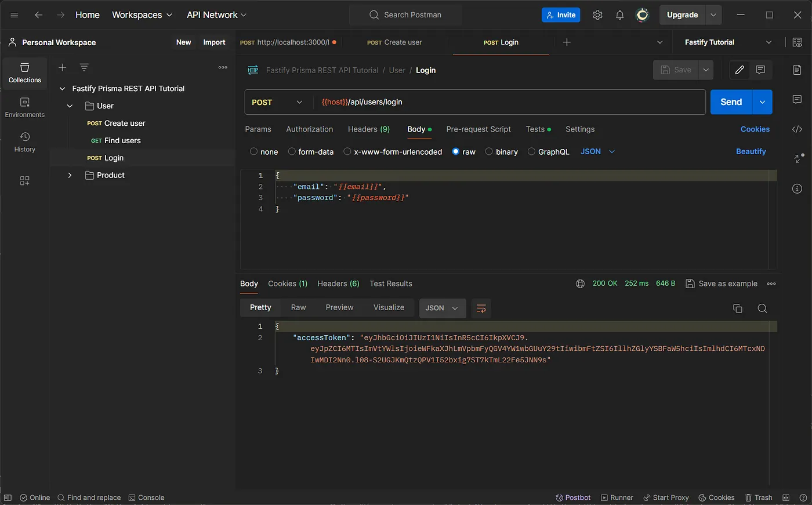Screen dimensions: 812x505
Task: Send the Login request
Action: click(731, 102)
